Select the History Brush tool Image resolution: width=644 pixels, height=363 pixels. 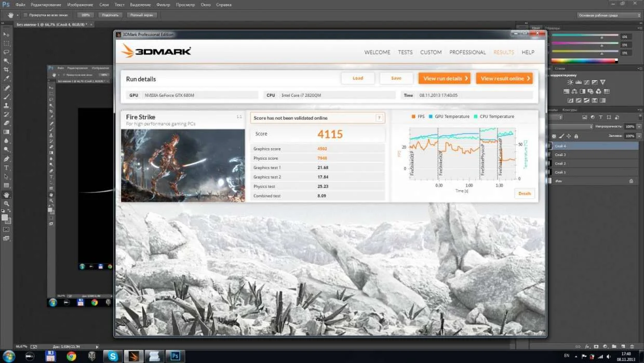tap(6, 114)
